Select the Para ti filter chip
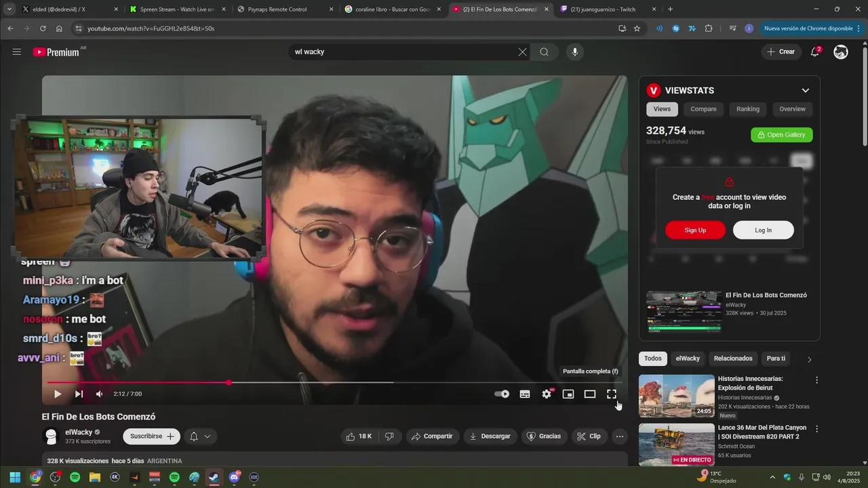This screenshot has width=868, height=488. click(776, 359)
